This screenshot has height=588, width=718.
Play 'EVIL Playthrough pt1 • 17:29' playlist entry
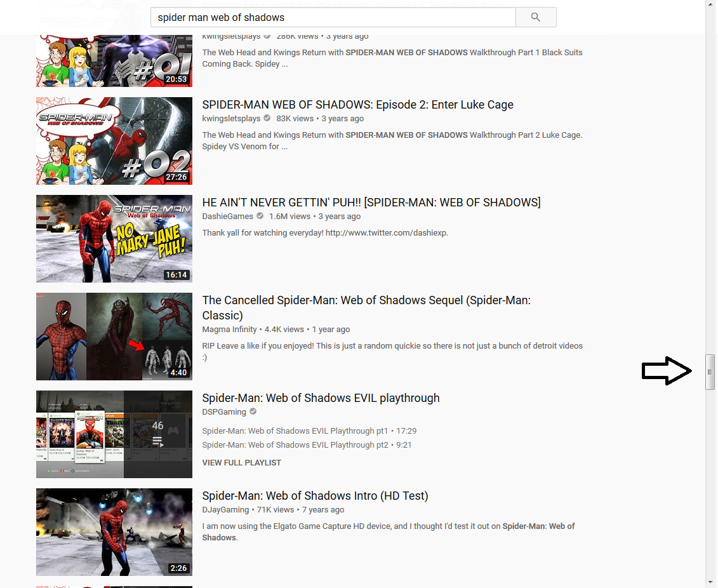click(x=309, y=431)
